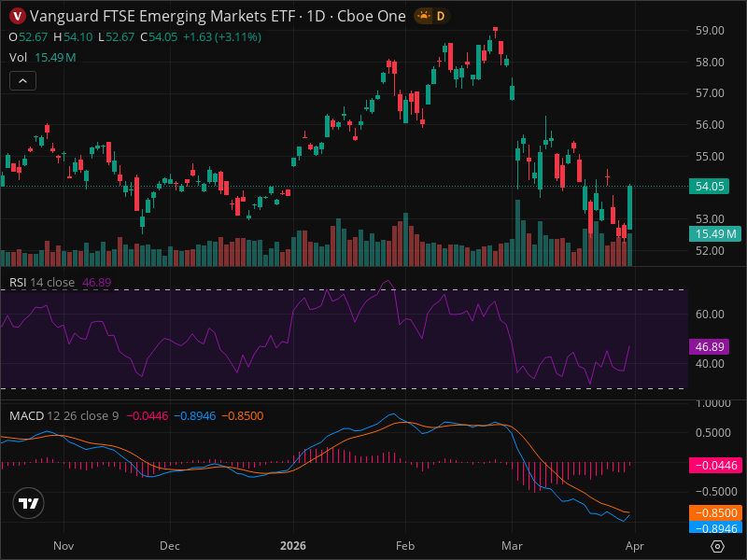Screen dimensions: 747x560
Task: Click the 54.05 current price tag
Action: coord(710,186)
